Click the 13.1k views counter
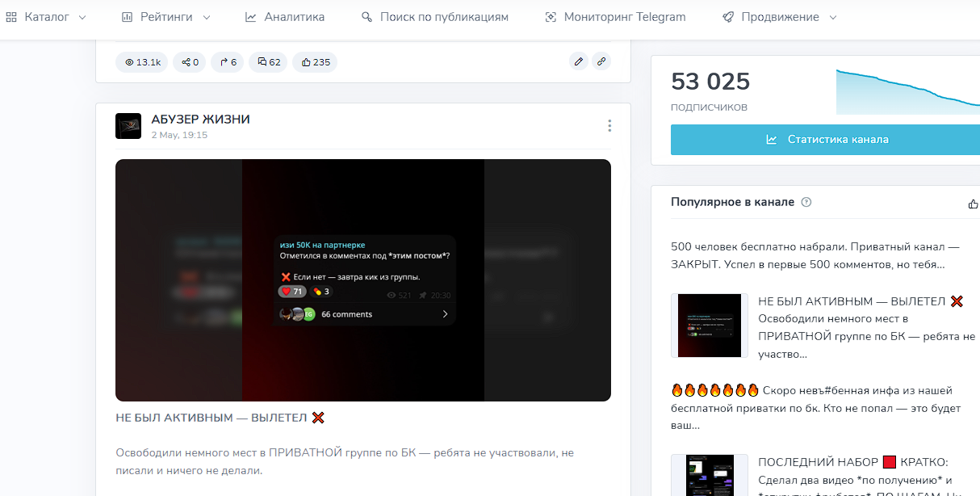This screenshot has height=496, width=980. 142,62
